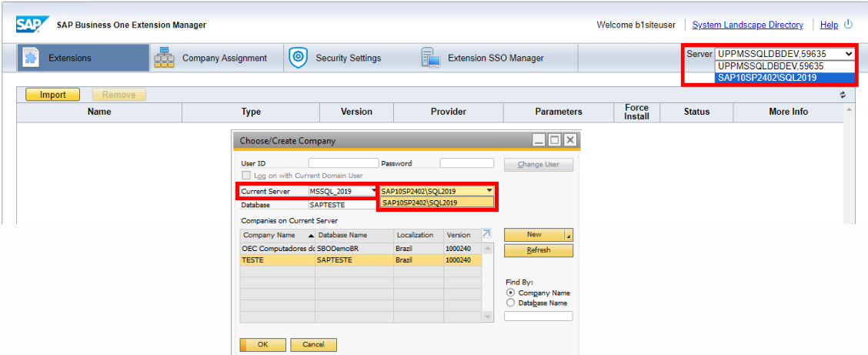Click the SAPTESTE cell in companies table
The image size is (868, 355).
[354, 260]
